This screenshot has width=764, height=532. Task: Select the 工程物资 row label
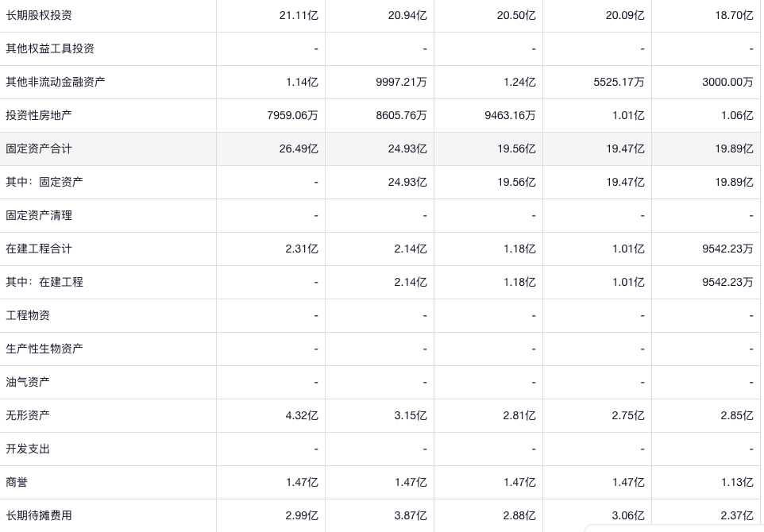click(28, 315)
